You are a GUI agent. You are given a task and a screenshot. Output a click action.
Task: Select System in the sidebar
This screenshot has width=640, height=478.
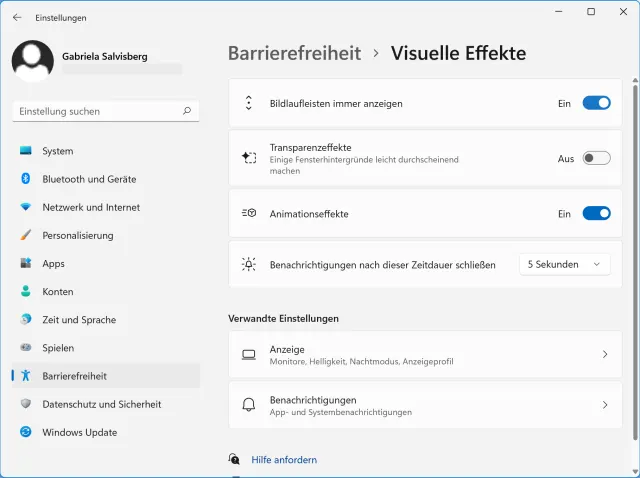[57, 151]
